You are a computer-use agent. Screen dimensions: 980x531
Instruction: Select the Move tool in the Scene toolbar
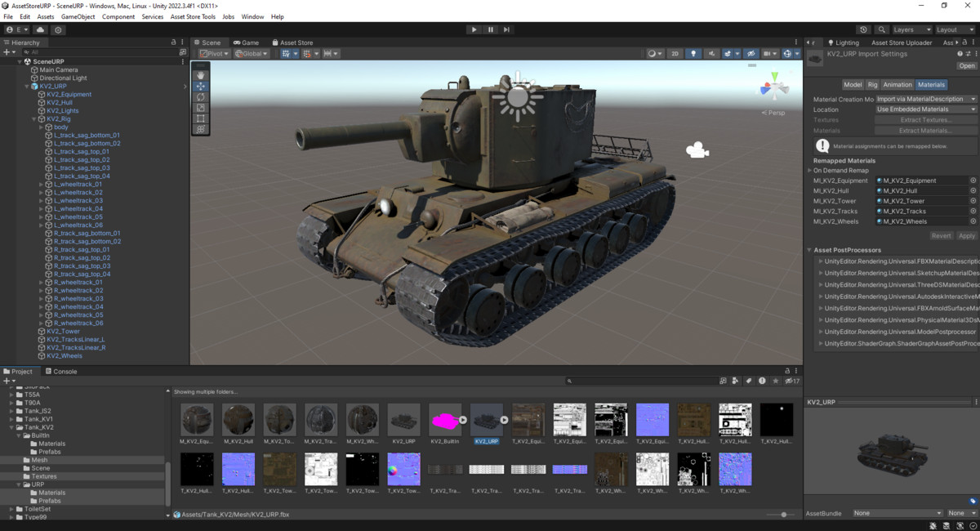(201, 87)
